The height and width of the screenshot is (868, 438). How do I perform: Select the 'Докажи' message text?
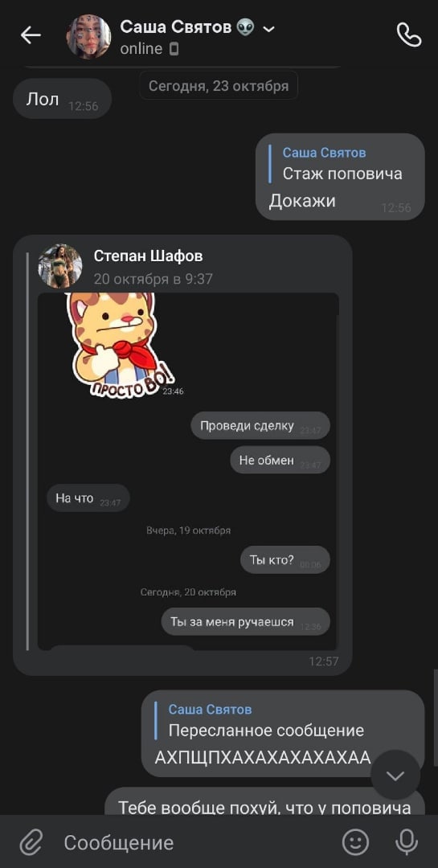point(302,201)
